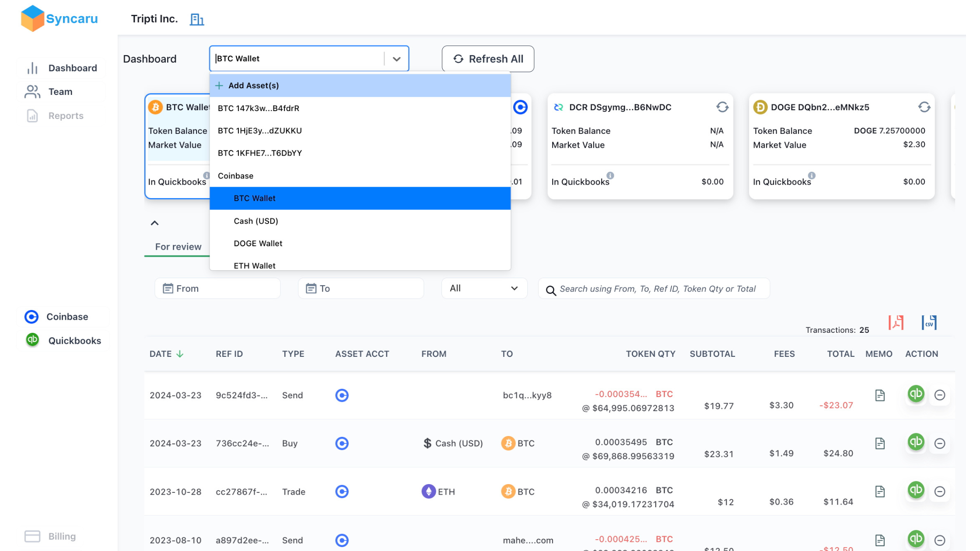Select BTC 1HjE3y...dZUKKU option
Viewport: 980px width, 551px height.
[360, 130]
